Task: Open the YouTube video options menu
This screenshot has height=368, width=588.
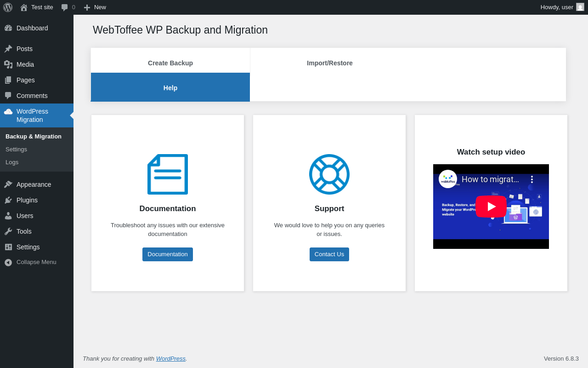Action: pyautogui.click(x=532, y=179)
